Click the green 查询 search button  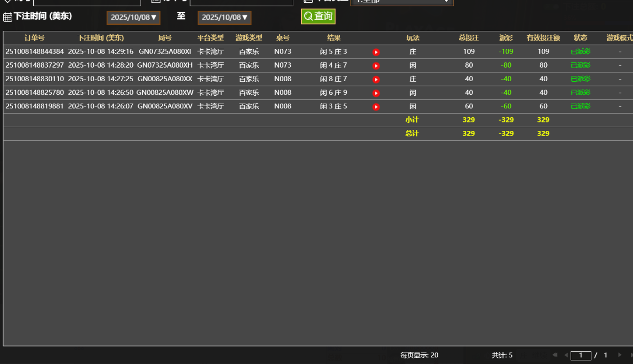coord(318,16)
